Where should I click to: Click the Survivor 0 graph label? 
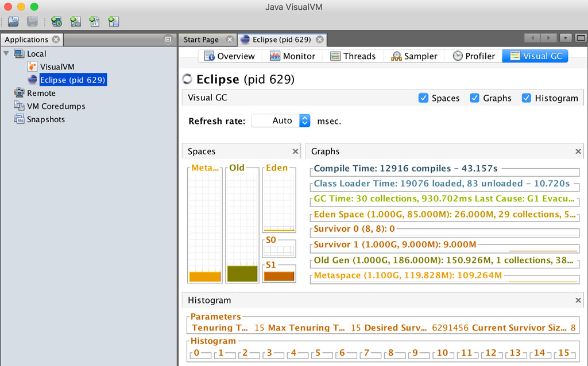pyautogui.click(x=354, y=229)
